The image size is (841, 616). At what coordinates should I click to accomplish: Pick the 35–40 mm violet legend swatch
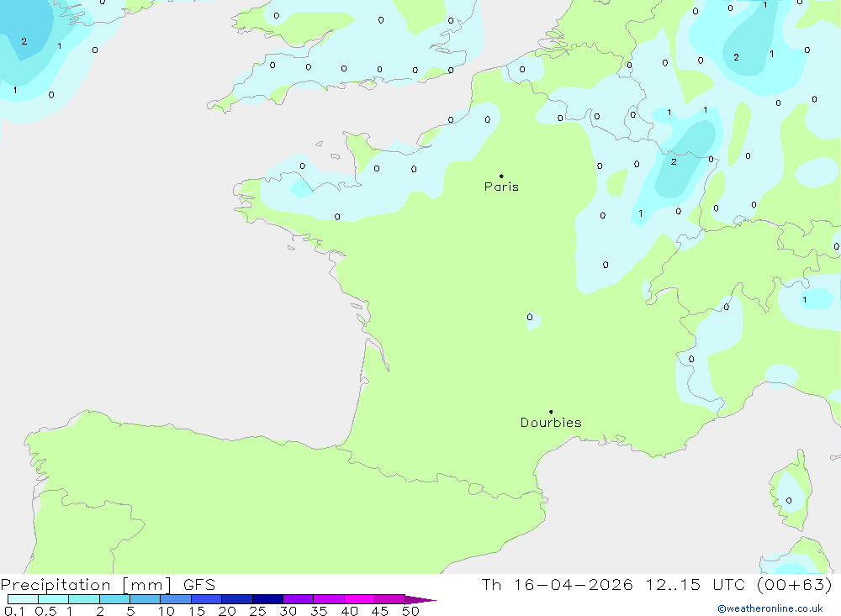click(329, 599)
